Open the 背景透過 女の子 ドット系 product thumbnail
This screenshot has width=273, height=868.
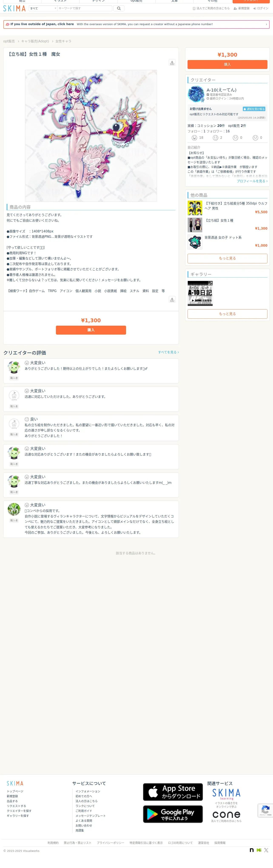click(195, 242)
